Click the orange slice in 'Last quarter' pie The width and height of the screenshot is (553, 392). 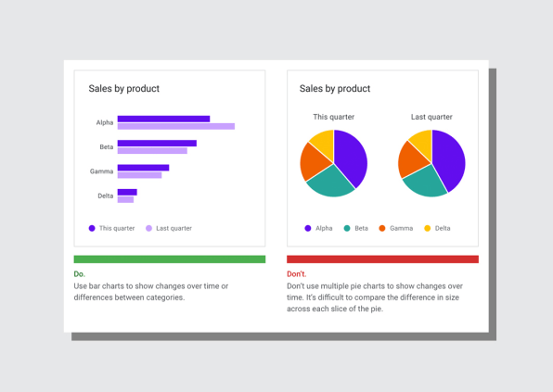pos(412,159)
